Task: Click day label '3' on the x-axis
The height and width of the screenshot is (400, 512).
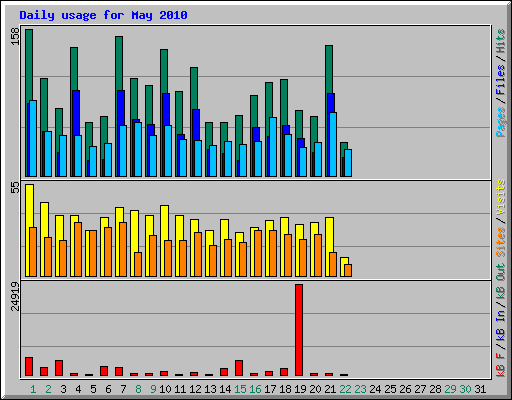Action: pyautogui.click(x=63, y=389)
